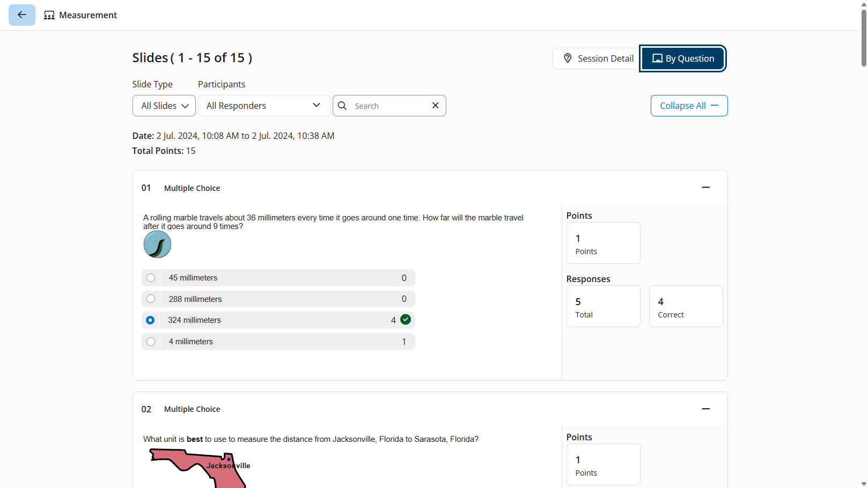This screenshot has width=868, height=488.
Task: Click the vertical page scrollbar
Action: pyautogui.click(x=863, y=38)
